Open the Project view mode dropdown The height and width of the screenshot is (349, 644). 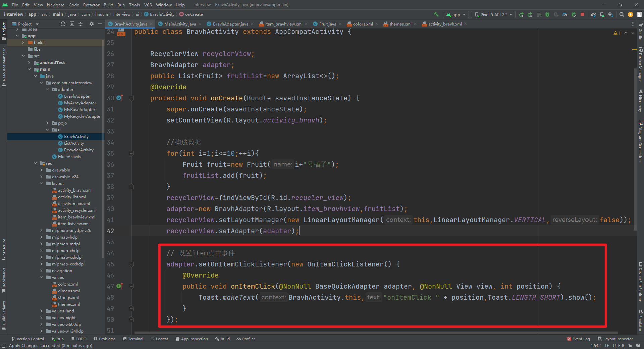click(x=25, y=24)
